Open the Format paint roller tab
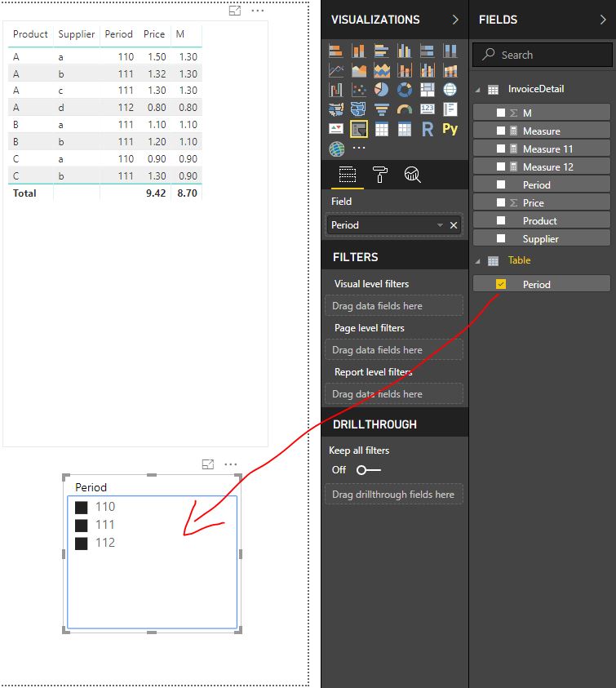616x688 pixels. click(380, 175)
